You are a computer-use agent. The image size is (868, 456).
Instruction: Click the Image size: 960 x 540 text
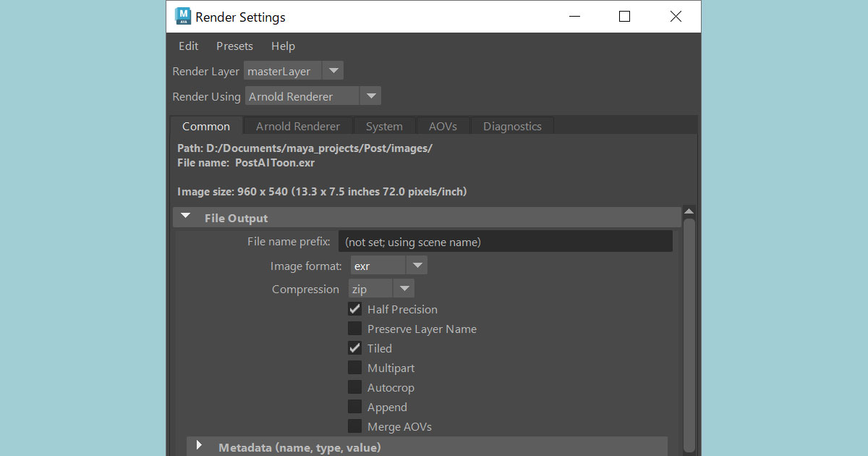click(x=322, y=192)
